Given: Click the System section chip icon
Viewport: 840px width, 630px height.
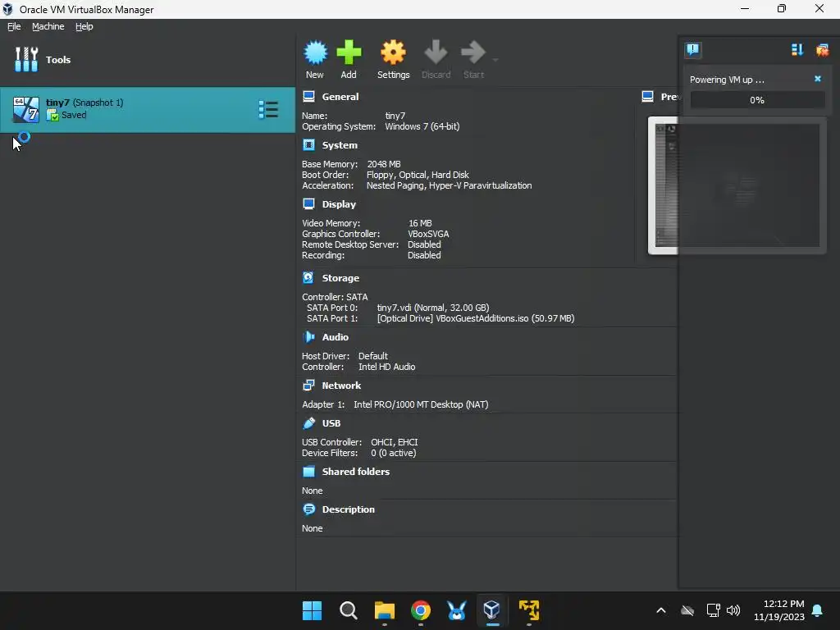Looking at the screenshot, I should point(308,145).
